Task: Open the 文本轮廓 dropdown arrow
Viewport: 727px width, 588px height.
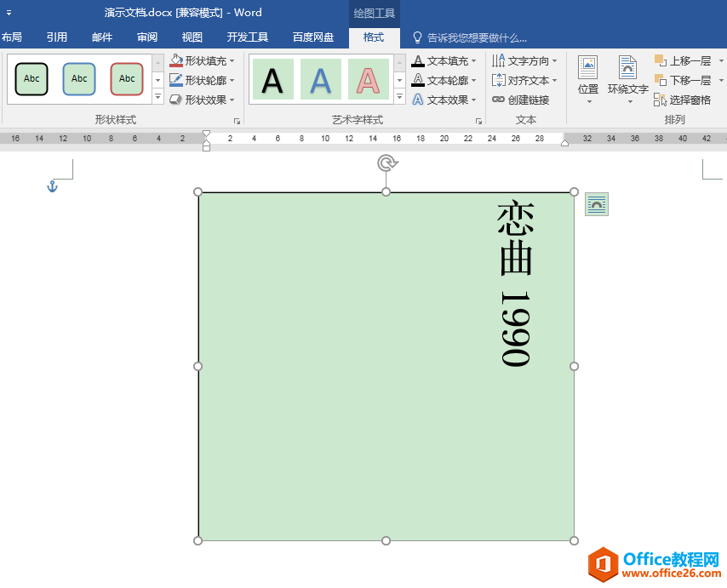Action: (x=474, y=80)
